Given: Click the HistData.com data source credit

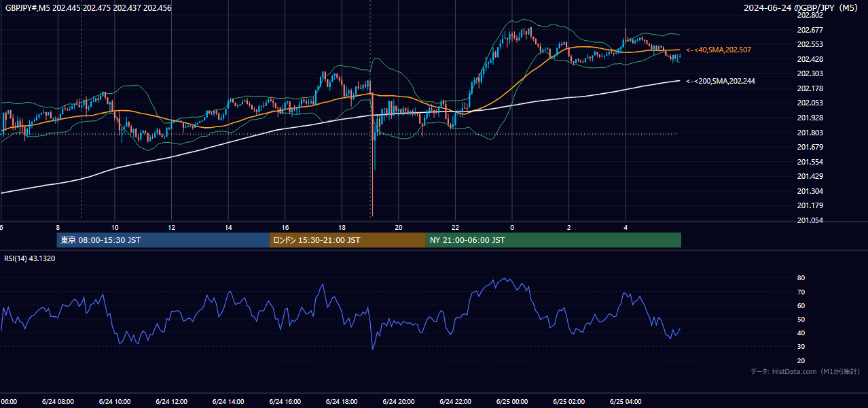Looking at the screenshot, I should 806,371.
